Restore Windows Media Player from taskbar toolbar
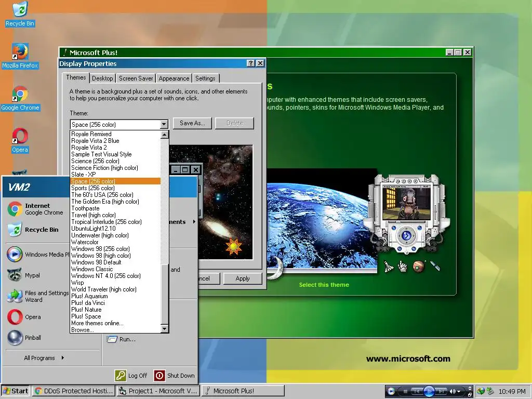532x399 pixels. 470,394
